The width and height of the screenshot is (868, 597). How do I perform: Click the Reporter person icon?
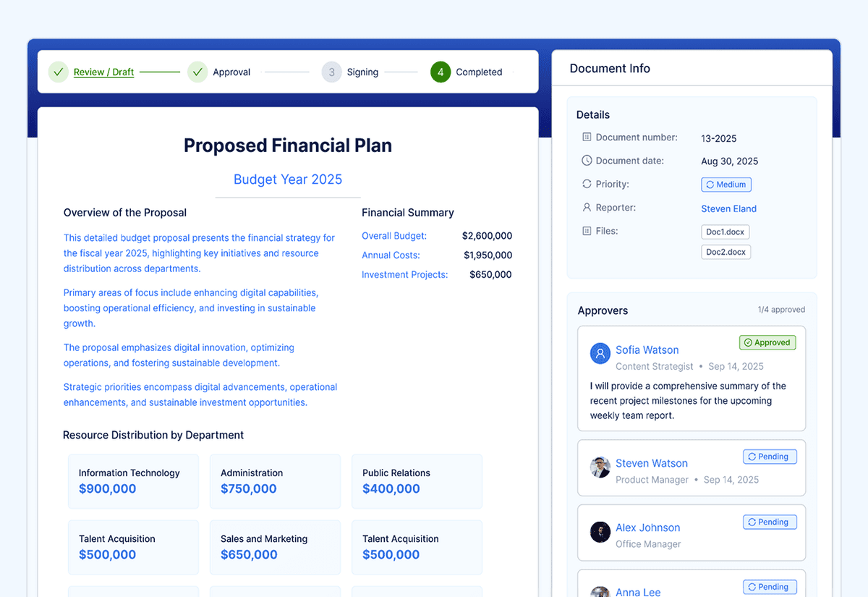pos(587,208)
